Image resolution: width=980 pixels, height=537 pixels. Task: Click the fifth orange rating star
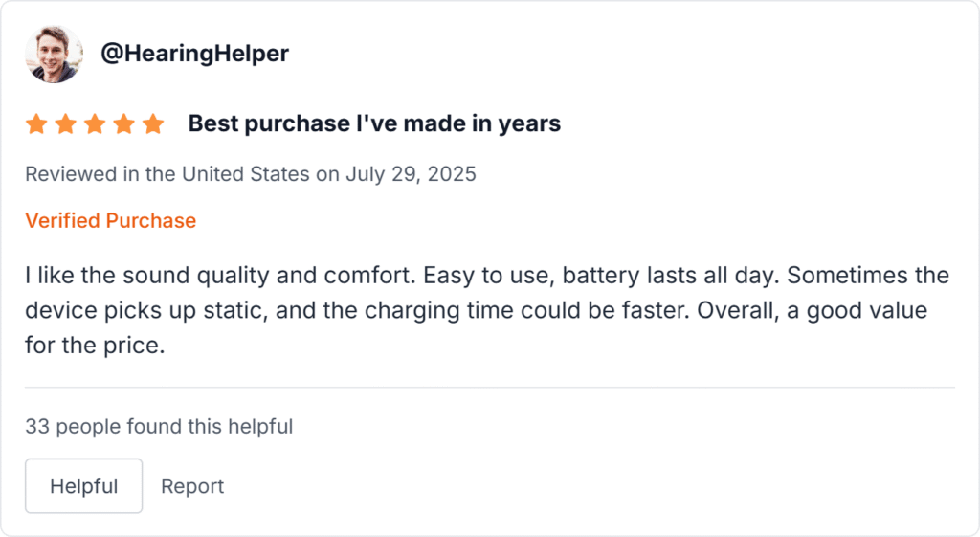153,124
